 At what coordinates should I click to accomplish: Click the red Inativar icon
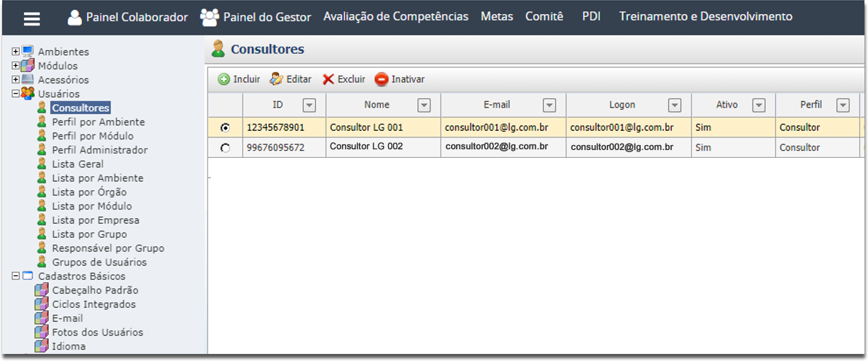point(382,79)
